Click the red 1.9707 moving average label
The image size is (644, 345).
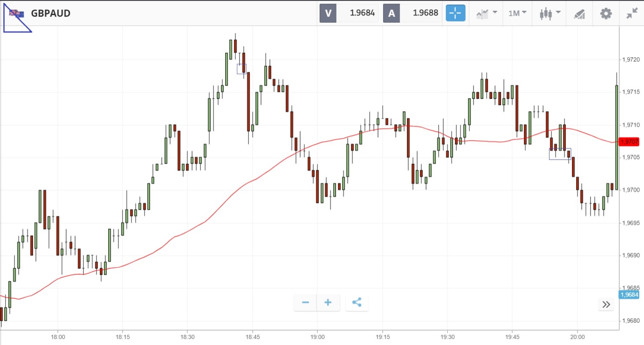629,142
